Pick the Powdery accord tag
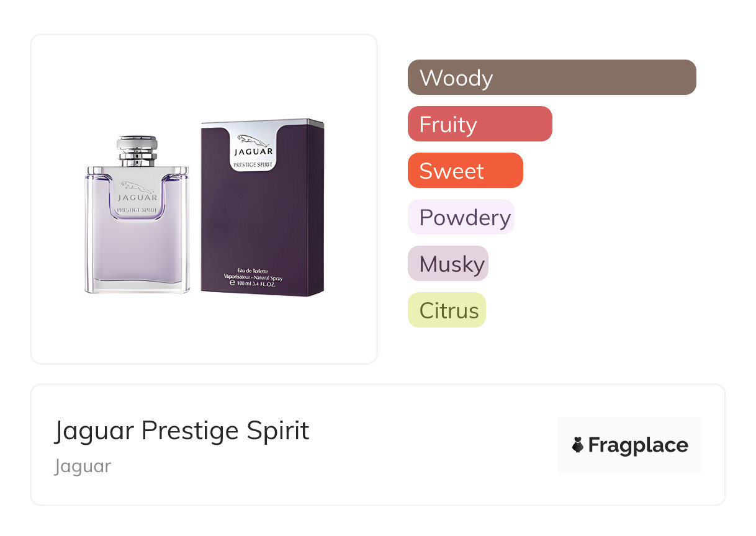This screenshot has width=756, height=536. click(x=461, y=217)
